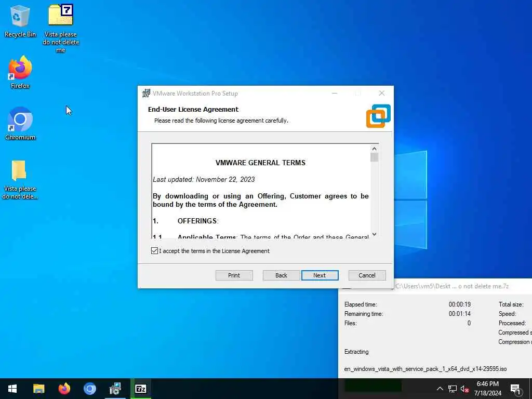Click the 'Speed:' label in 7-Zip window
532x399 pixels.
pyautogui.click(x=507, y=314)
